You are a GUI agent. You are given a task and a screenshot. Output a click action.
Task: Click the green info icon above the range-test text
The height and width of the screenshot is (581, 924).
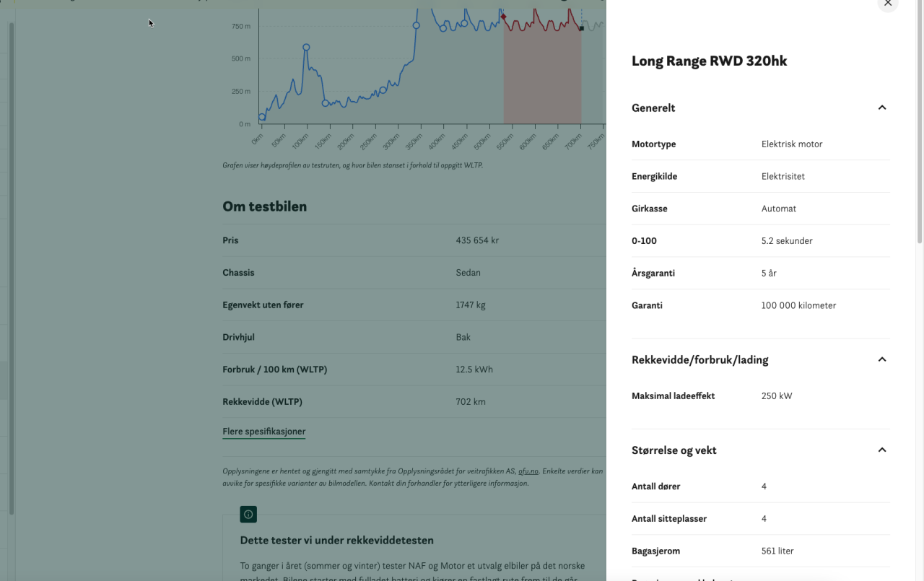click(x=248, y=515)
